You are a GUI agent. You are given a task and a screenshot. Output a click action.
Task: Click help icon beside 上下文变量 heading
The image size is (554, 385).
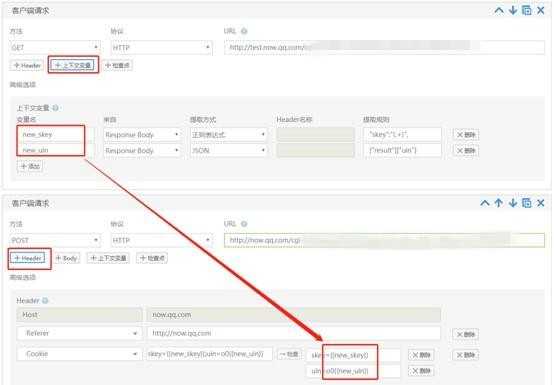point(55,108)
